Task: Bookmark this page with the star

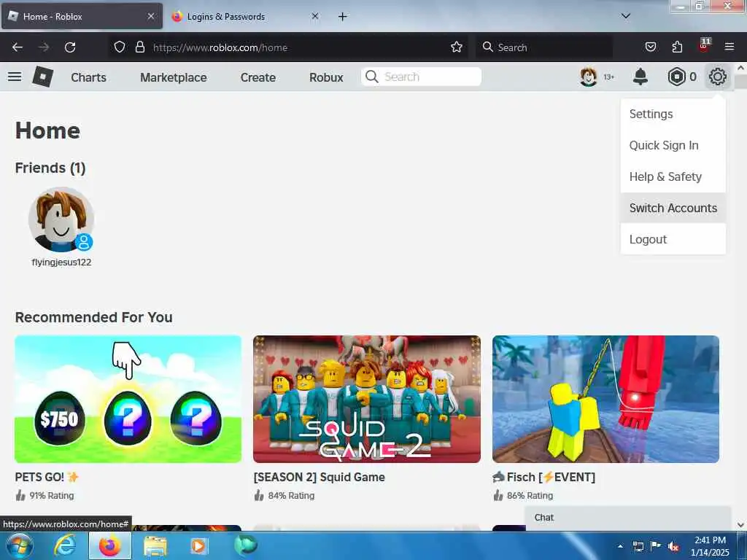Action: pyautogui.click(x=457, y=47)
